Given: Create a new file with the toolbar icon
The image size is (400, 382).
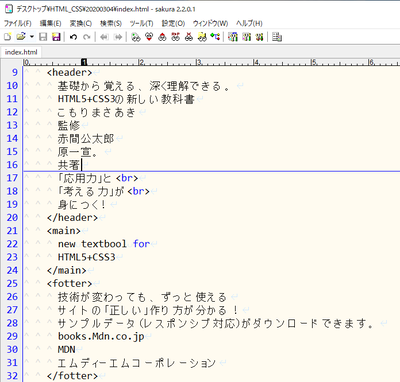Looking at the screenshot, I should [x=7, y=37].
